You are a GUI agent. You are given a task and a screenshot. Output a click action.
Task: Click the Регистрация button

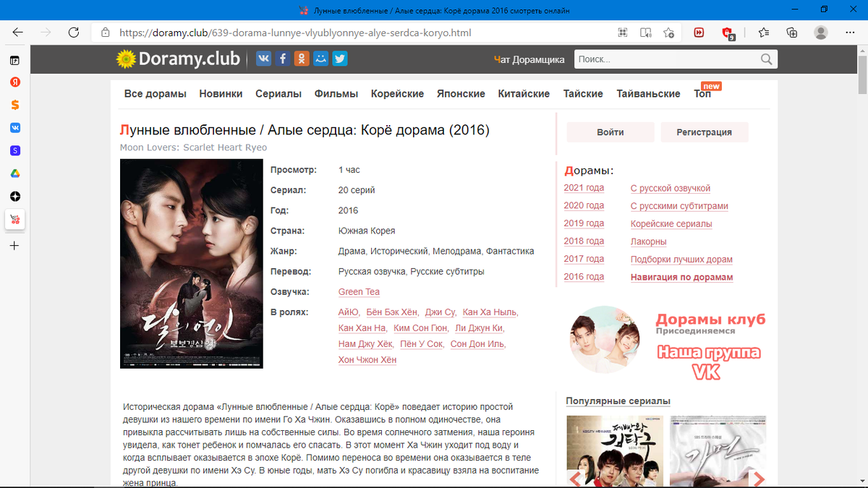pos(704,132)
